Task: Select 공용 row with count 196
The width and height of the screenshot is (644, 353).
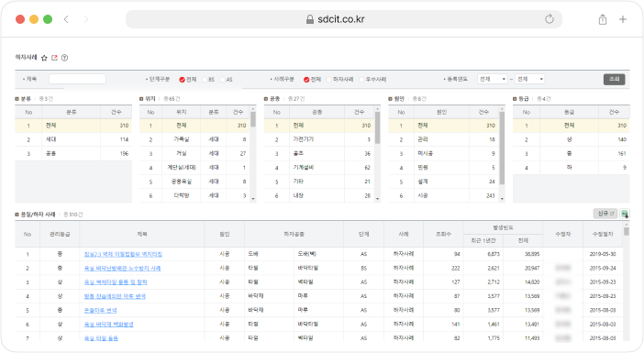Action: [x=73, y=153]
